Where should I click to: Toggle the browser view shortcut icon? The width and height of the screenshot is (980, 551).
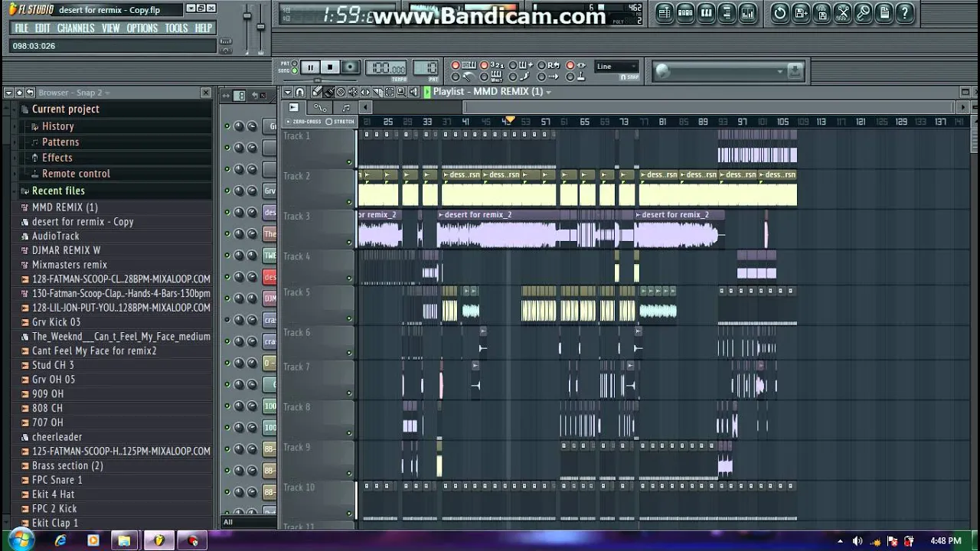click(727, 12)
